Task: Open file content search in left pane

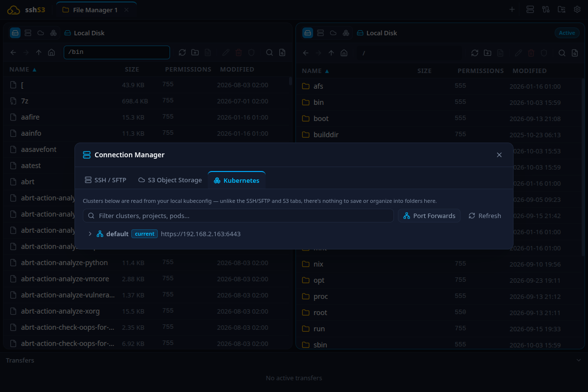Action: click(282, 52)
